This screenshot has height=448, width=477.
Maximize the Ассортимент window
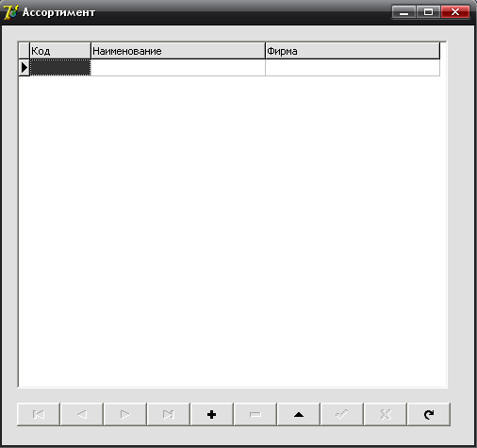428,12
